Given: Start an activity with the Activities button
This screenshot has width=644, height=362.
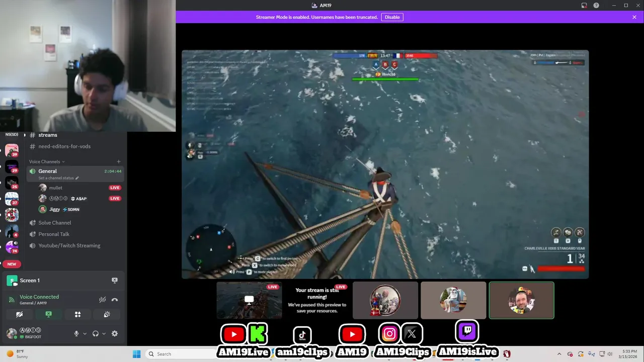Looking at the screenshot, I should [x=77, y=314].
